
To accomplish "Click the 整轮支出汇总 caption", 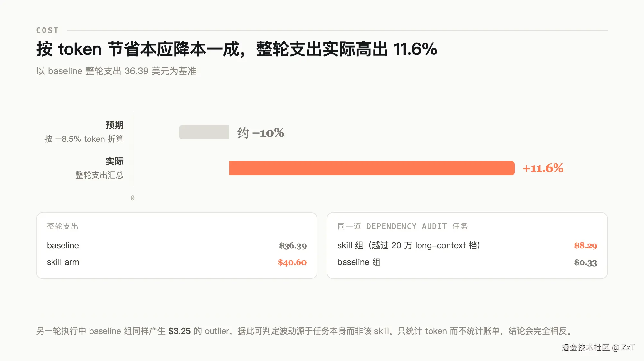I will [99, 175].
